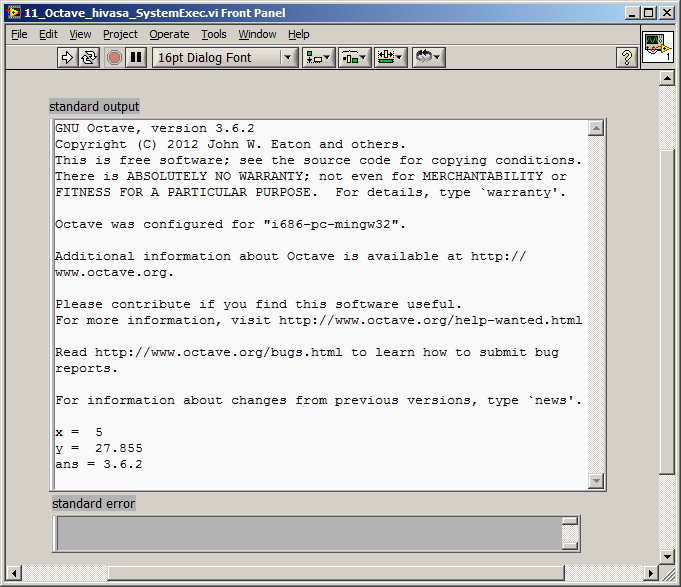681x587 pixels.
Task: Click the 'Copyright (C) 2012 John W. Eaton' line
Action: [230, 145]
